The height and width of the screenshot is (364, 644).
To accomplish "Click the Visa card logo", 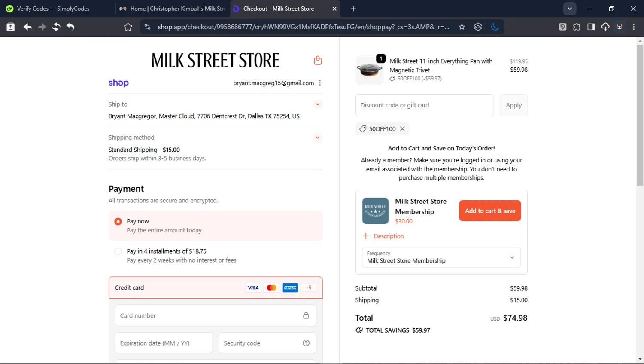I will pyautogui.click(x=253, y=288).
